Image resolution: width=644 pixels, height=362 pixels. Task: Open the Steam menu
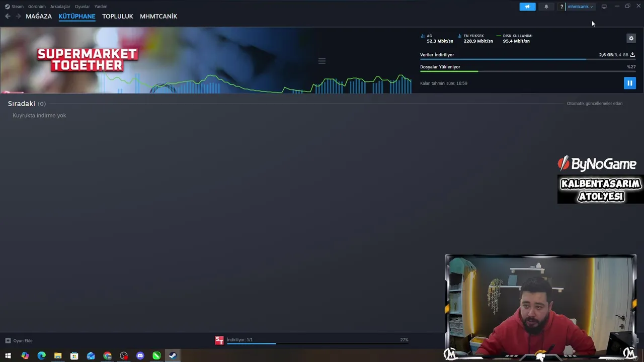point(15,7)
